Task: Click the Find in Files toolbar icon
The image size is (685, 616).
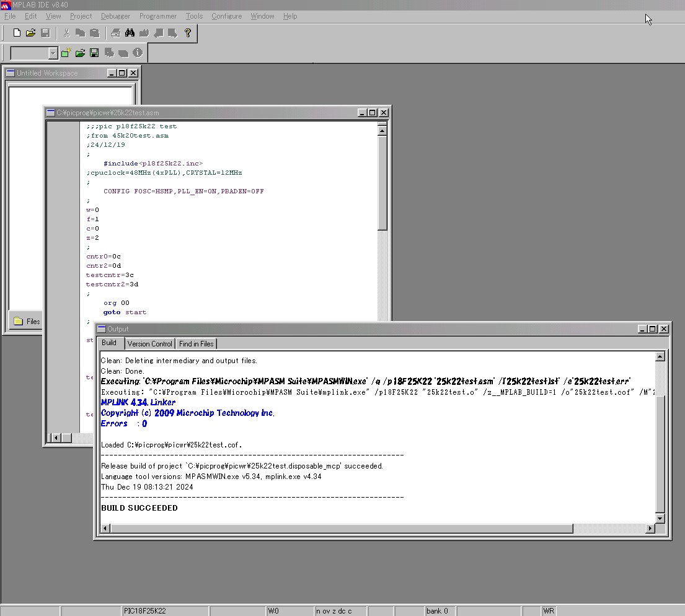Action: [x=144, y=33]
